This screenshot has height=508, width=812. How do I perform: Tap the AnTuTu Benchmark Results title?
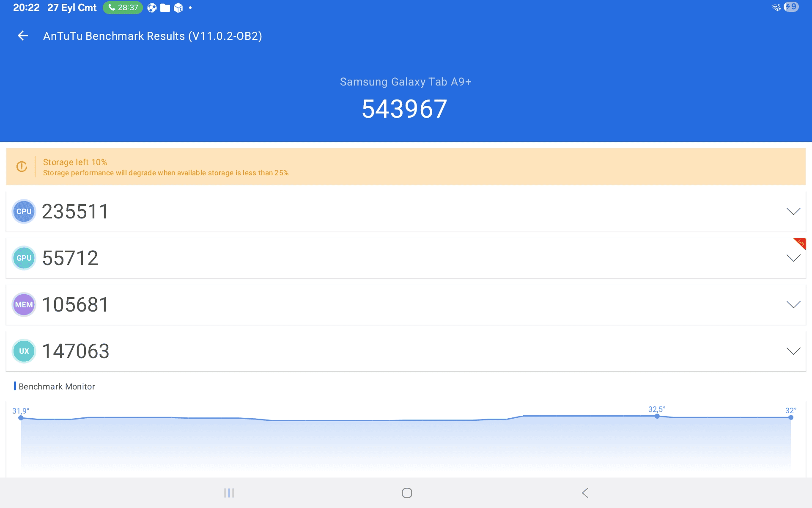(153, 36)
